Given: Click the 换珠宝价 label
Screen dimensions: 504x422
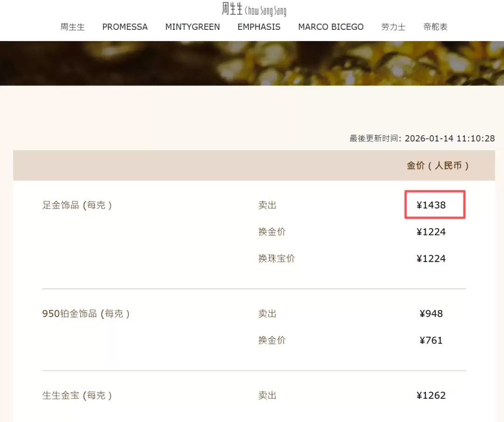Looking at the screenshot, I should [276, 258].
